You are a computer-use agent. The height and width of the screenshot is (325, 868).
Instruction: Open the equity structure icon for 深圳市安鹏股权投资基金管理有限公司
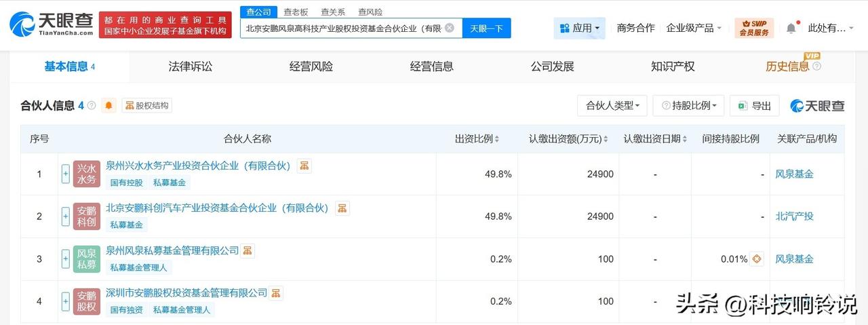point(276,293)
